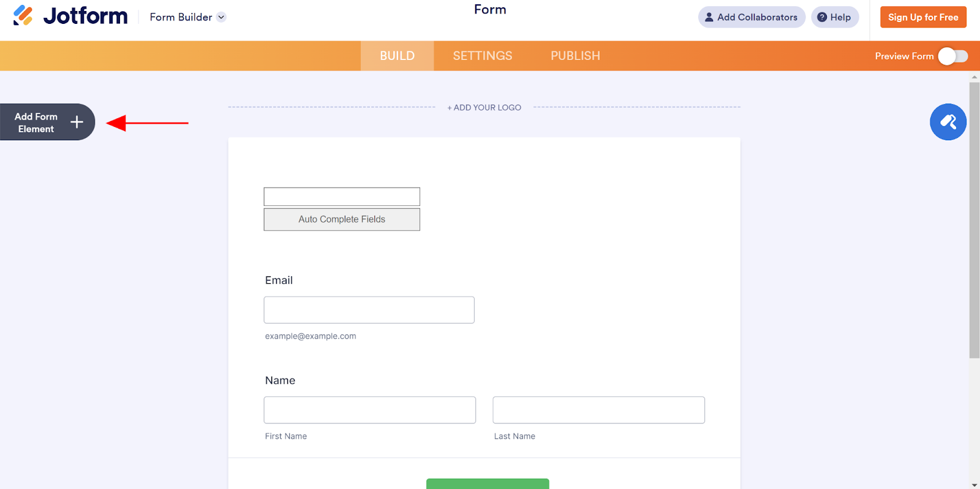Open the SETTINGS tab

tap(482, 56)
